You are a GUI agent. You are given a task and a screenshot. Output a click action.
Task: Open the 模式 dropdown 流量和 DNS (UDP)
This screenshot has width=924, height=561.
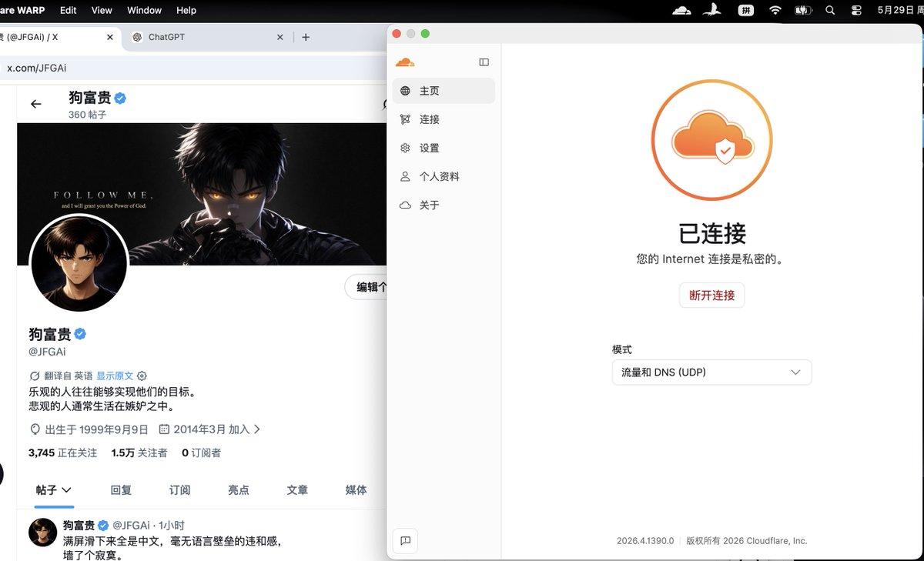711,372
